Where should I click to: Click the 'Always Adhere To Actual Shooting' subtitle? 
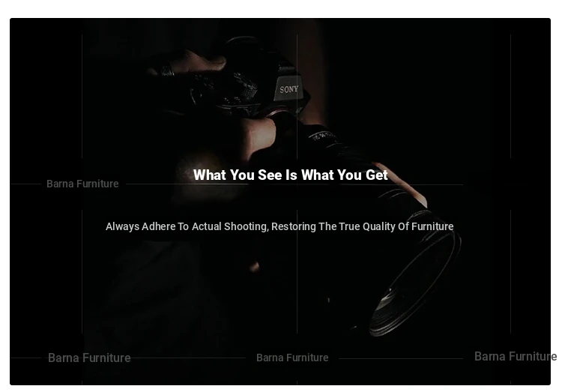point(280,226)
